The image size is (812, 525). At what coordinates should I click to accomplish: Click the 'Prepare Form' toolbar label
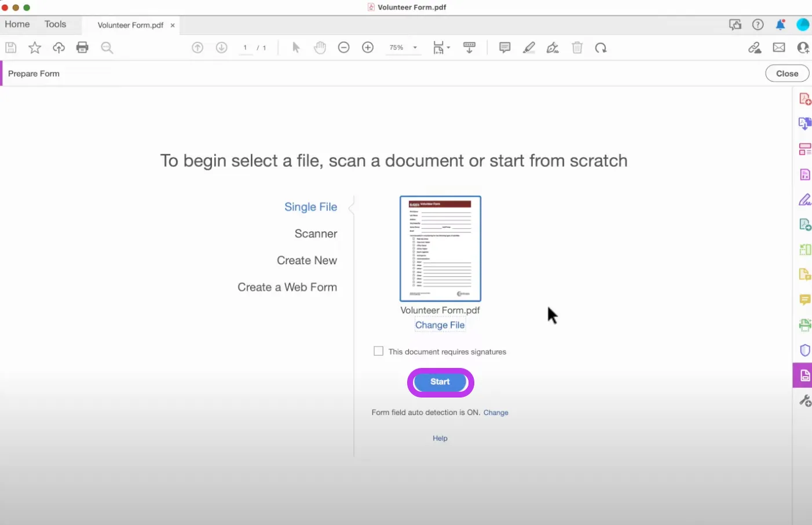[x=34, y=74]
